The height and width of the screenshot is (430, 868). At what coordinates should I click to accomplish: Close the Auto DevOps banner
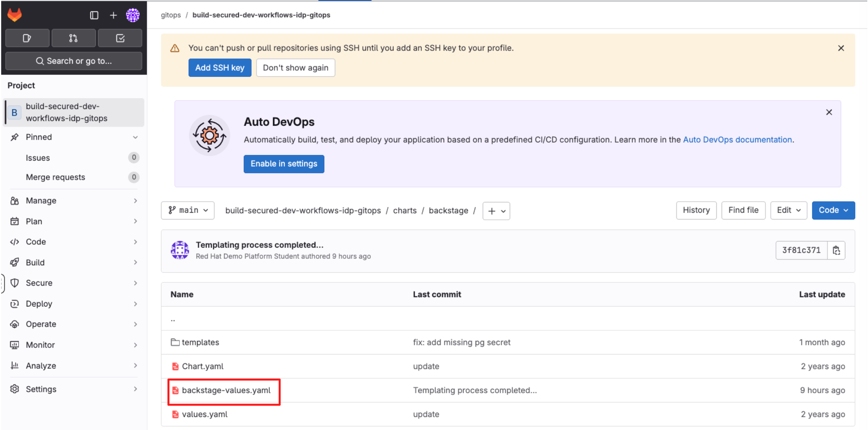829,112
